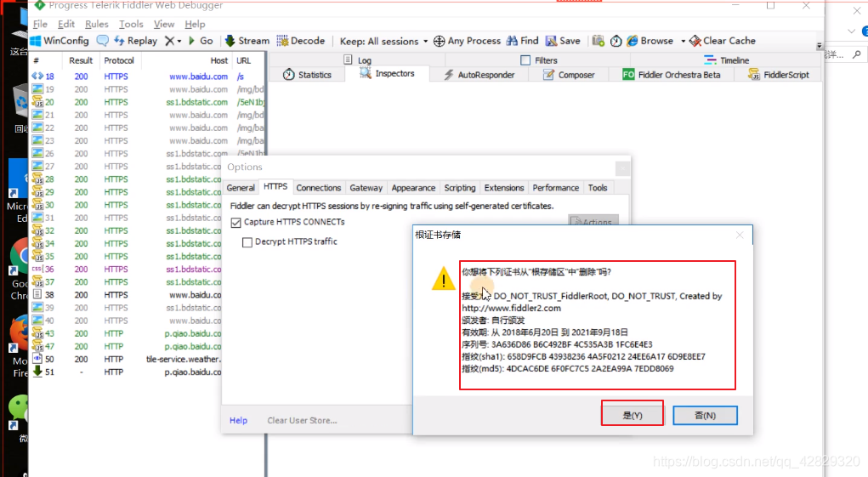Viewport: 868px width, 477px height.
Task: Enable Decrypt HTTPS traffic checkbox
Action: tap(247, 242)
